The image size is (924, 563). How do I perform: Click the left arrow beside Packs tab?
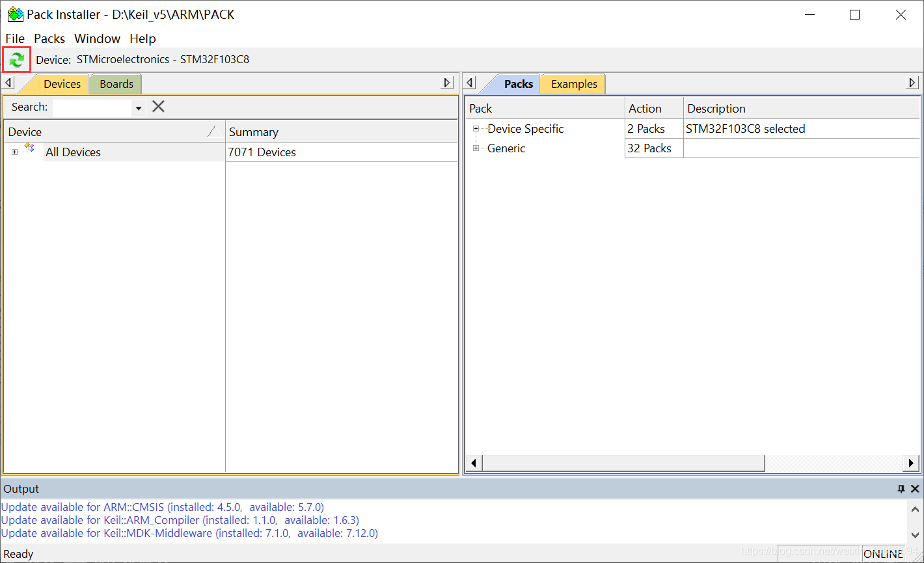(470, 83)
